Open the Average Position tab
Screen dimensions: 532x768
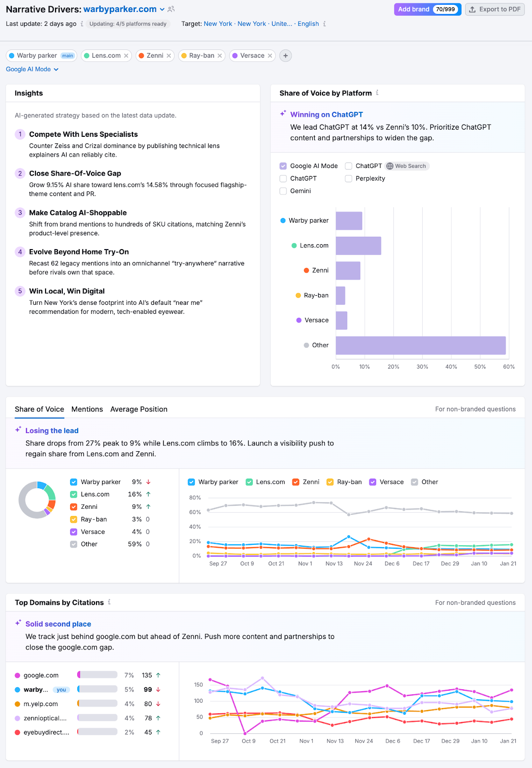(x=139, y=409)
